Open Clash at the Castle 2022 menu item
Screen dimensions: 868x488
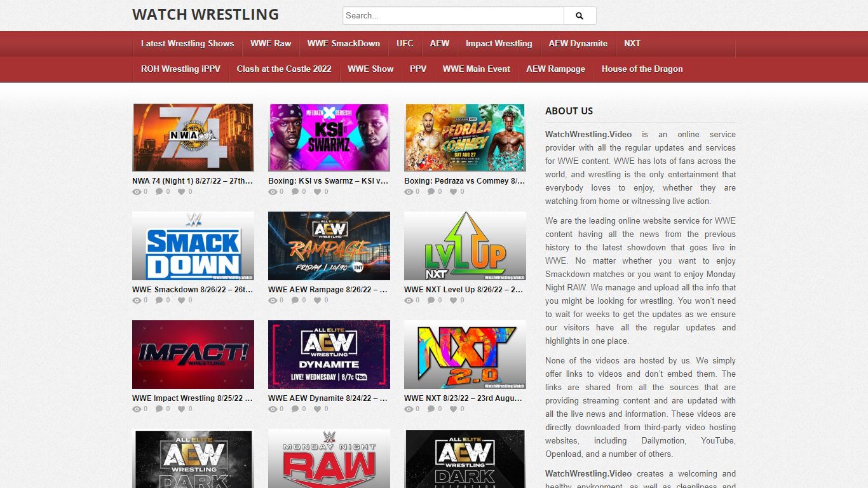pyautogui.click(x=284, y=69)
